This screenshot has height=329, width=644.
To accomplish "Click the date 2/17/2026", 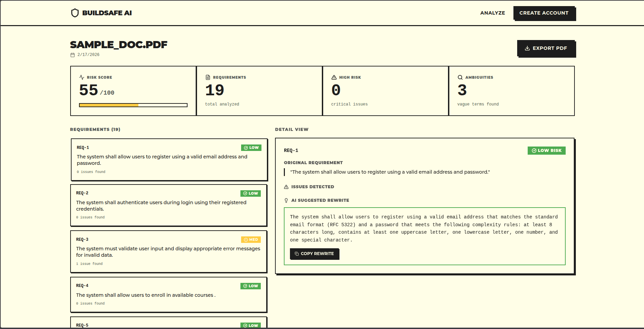I will [88, 55].
